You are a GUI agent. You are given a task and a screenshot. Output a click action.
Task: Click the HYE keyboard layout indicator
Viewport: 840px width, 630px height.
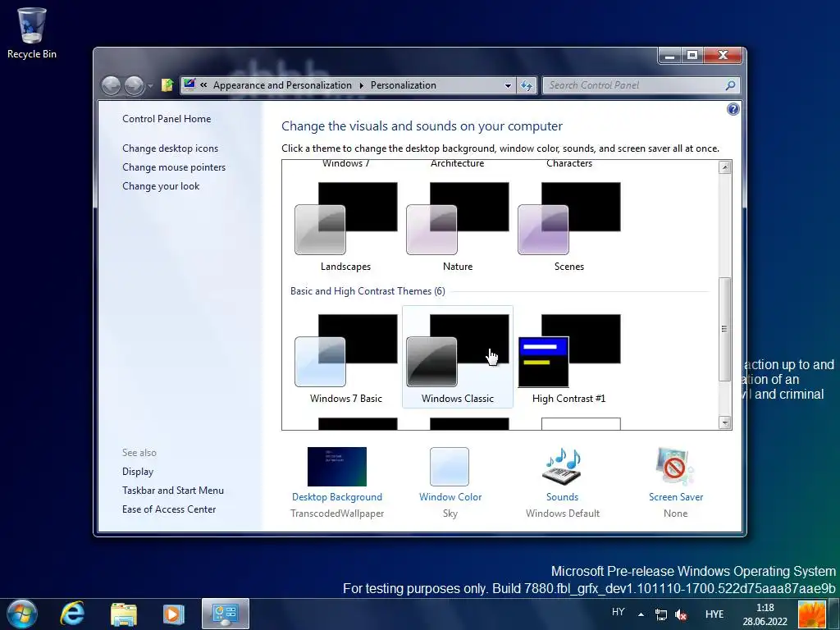(x=714, y=614)
